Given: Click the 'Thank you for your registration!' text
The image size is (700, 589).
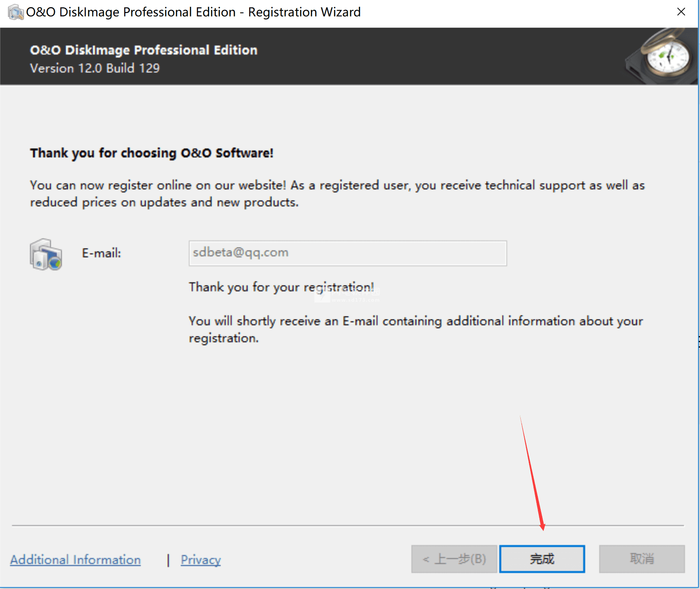Looking at the screenshot, I should (x=282, y=287).
